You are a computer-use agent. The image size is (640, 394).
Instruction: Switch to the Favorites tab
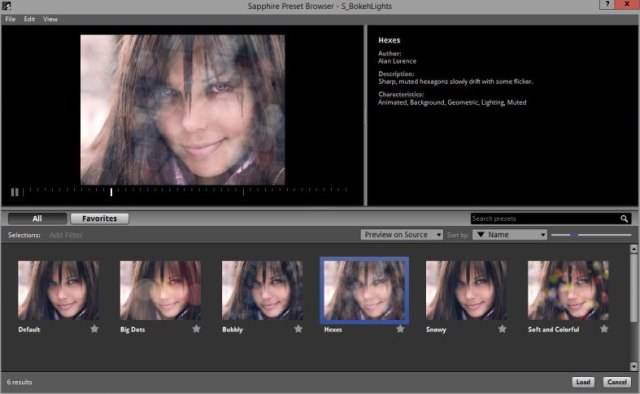[x=100, y=218]
